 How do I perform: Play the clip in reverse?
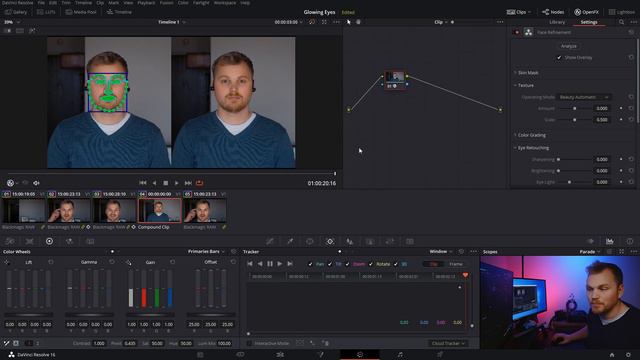tap(154, 183)
